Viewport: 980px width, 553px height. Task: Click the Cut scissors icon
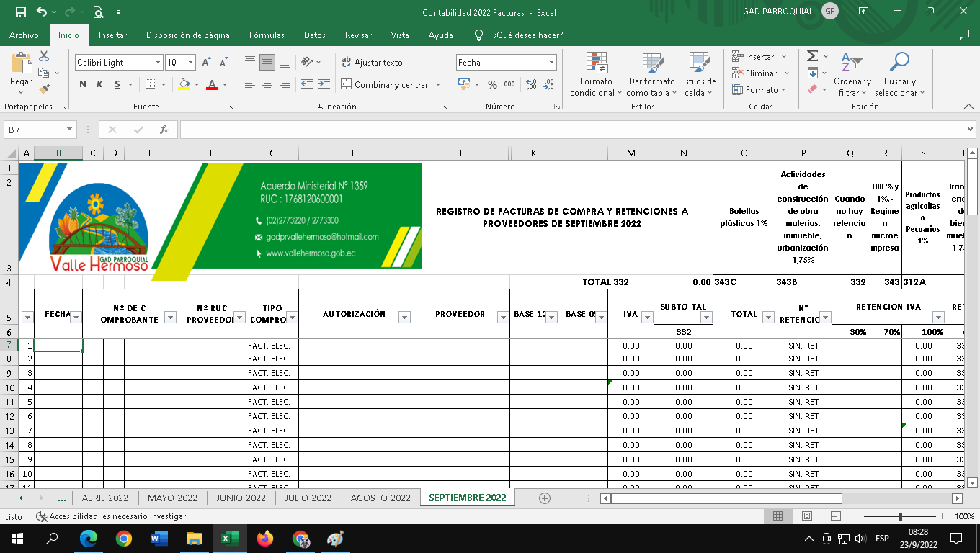coord(44,56)
